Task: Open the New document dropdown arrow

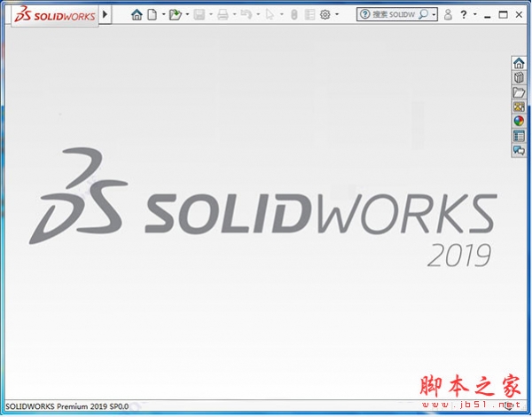Action: [163, 14]
